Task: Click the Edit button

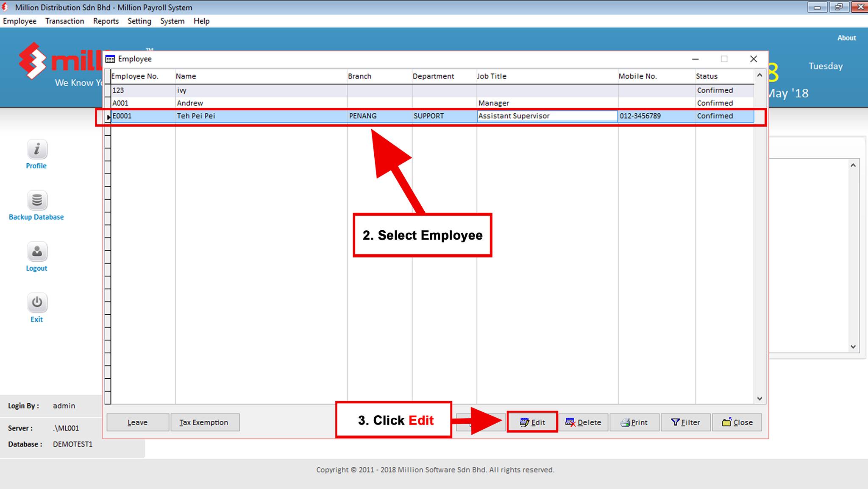Action: coord(532,422)
